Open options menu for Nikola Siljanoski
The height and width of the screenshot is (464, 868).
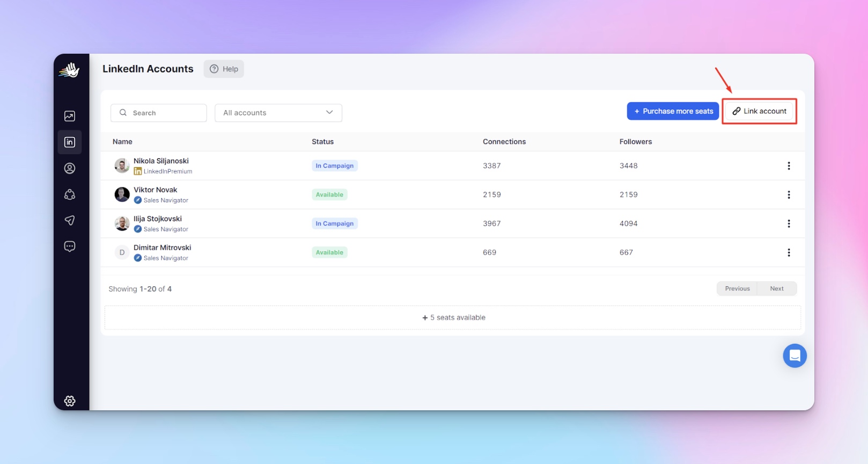tap(789, 166)
